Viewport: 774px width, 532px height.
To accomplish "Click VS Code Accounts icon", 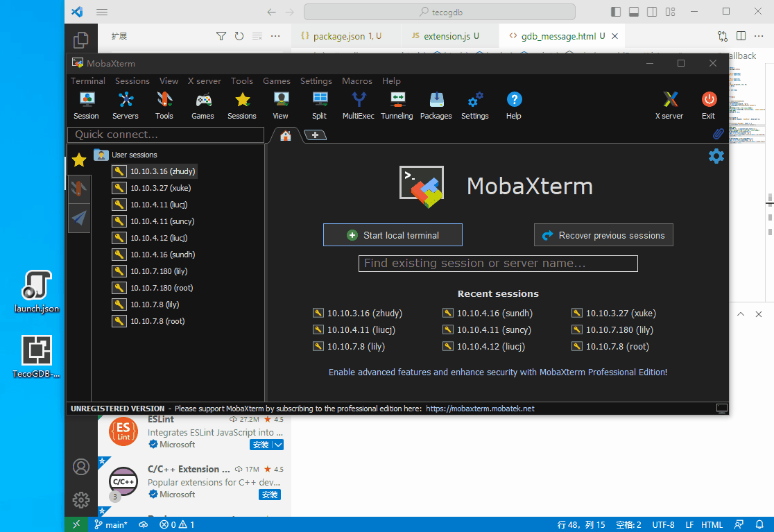I will 81,467.
